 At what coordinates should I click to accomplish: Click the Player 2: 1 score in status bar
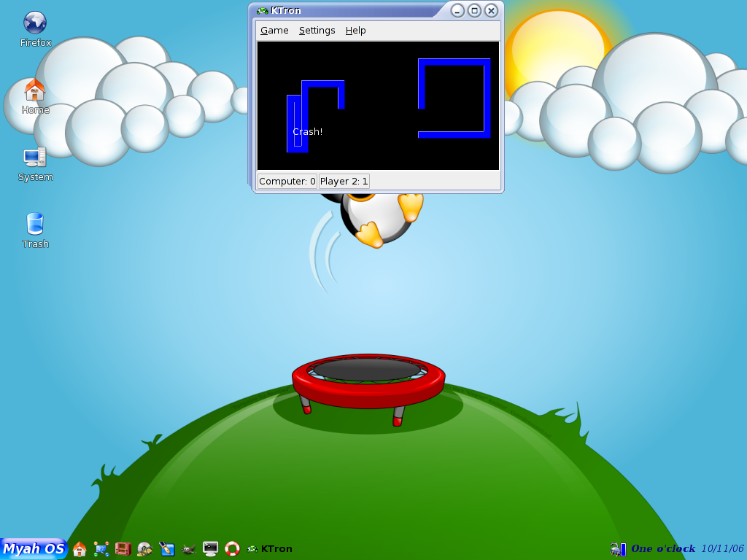tap(344, 182)
